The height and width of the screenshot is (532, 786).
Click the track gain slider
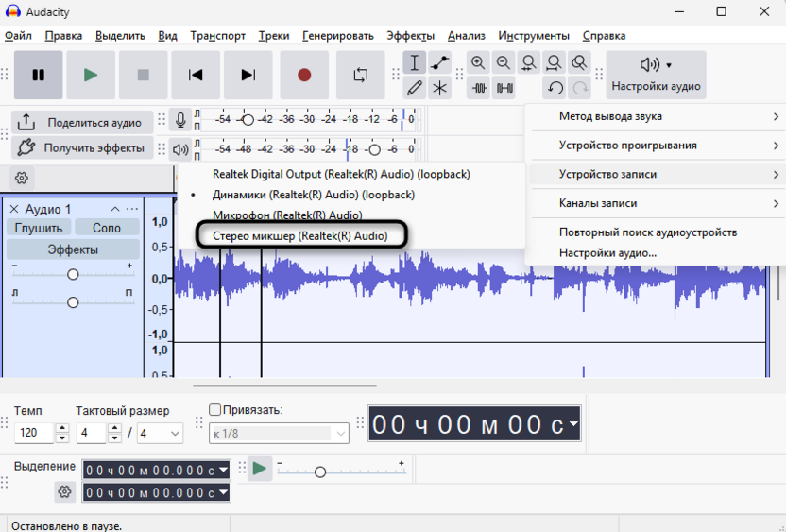click(73, 274)
